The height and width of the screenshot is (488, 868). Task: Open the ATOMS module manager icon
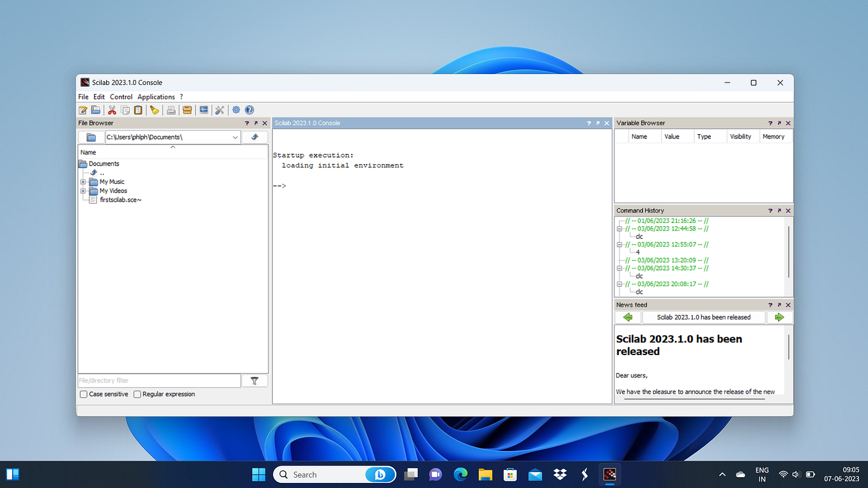pyautogui.click(x=187, y=110)
